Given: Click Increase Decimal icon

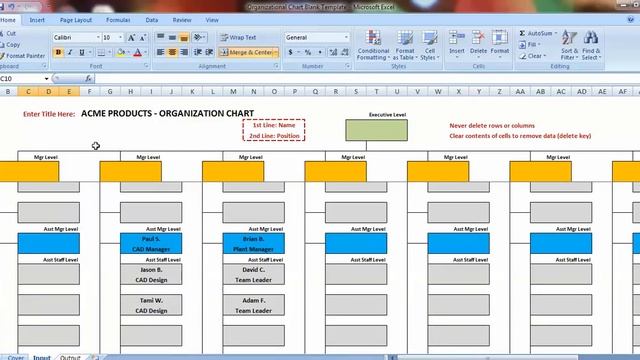Looking at the screenshot, I should coord(333,52).
